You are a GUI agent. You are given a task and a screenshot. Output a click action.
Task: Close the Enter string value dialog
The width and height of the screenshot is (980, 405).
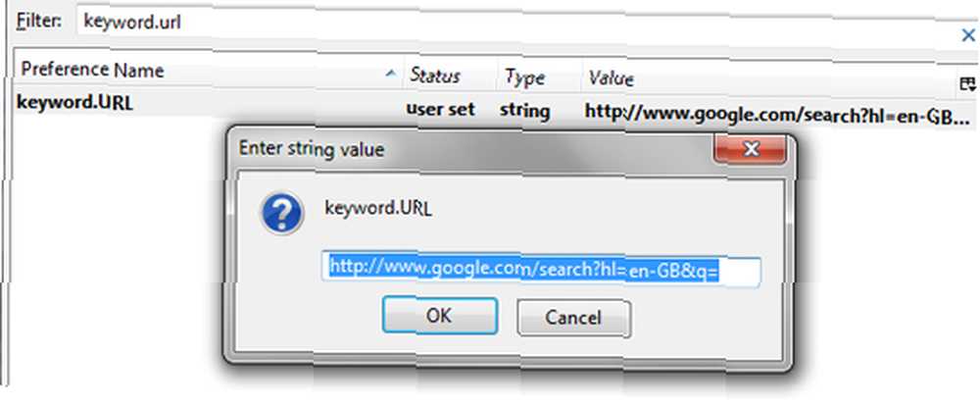(750, 149)
